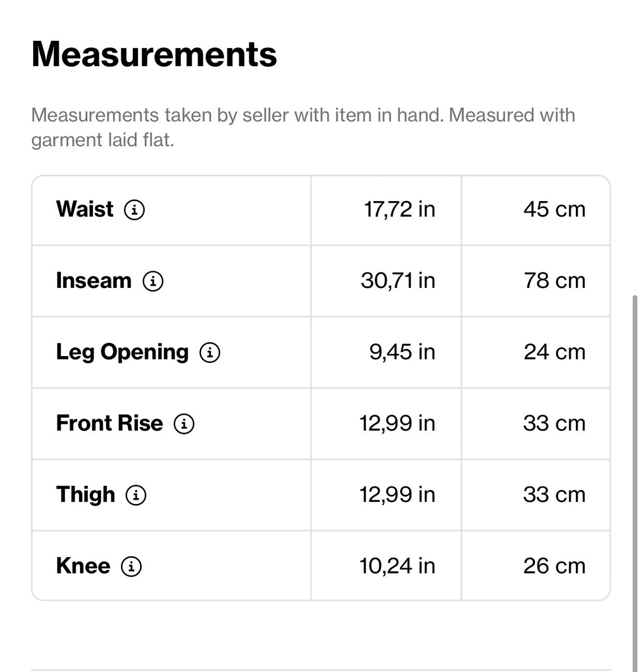642x672 pixels.
Task: View Knee measurement info icon
Action: click(x=132, y=566)
